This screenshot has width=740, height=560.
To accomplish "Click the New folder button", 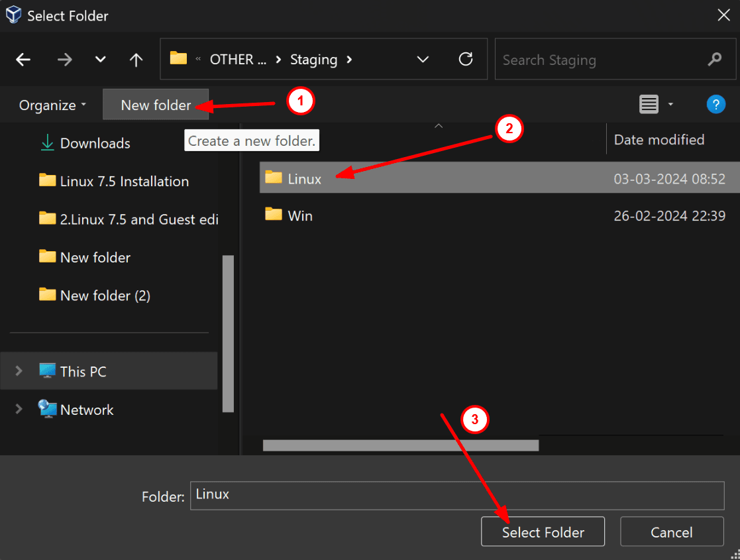I will pos(156,105).
